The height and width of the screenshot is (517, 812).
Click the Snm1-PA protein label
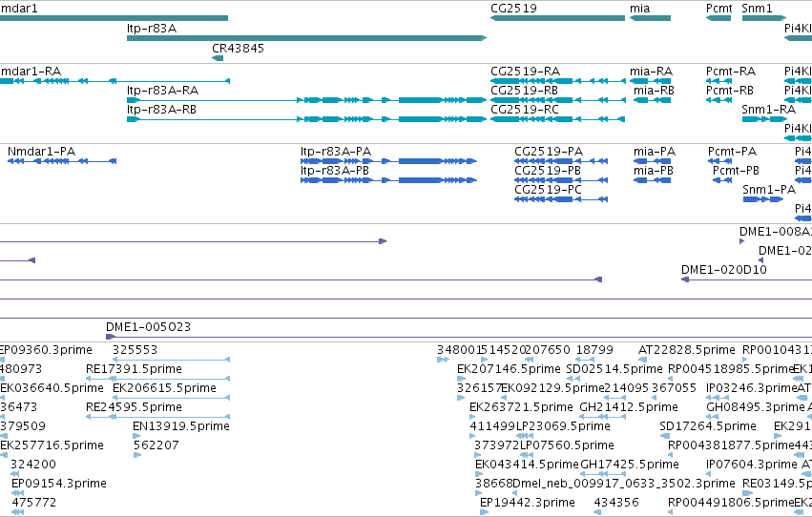[x=769, y=190]
